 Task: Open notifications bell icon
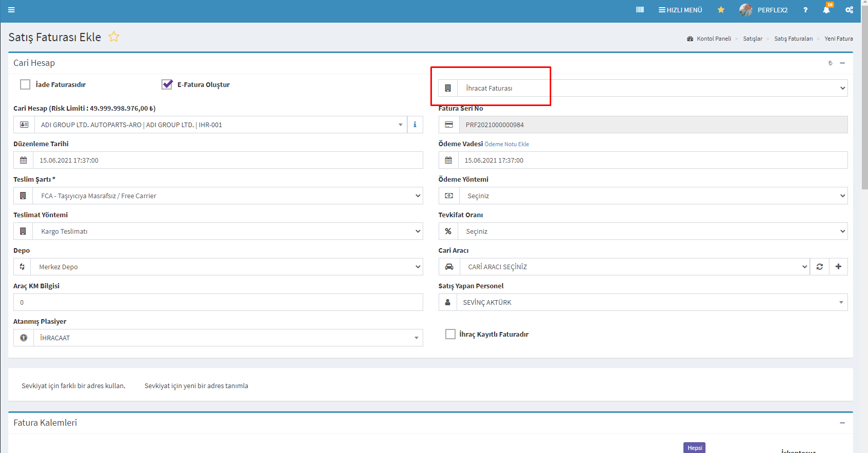[x=826, y=10]
